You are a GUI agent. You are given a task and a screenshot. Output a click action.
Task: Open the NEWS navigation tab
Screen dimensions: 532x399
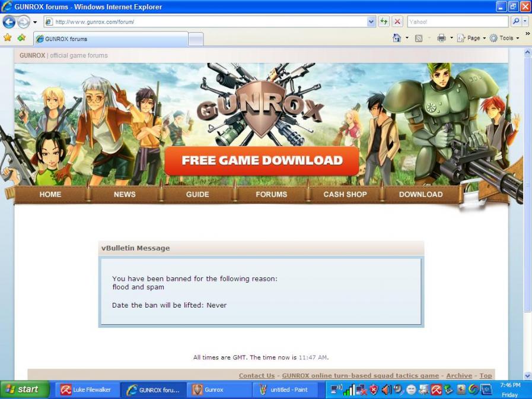pyautogui.click(x=125, y=194)
